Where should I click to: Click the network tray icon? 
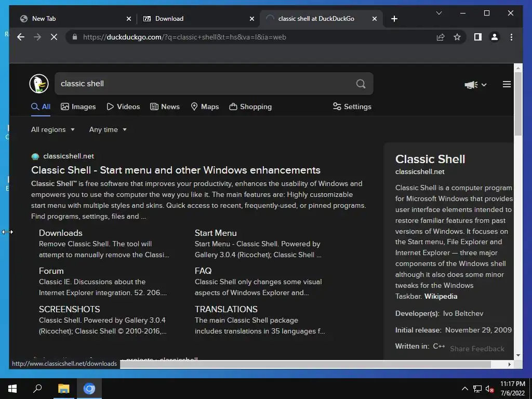(477, 389)
